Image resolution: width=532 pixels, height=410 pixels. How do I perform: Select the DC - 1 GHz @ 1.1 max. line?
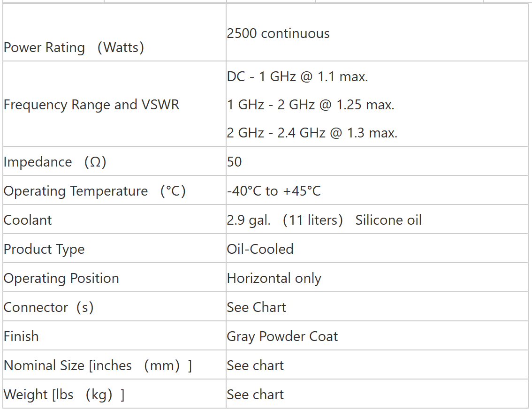(297, 76)
